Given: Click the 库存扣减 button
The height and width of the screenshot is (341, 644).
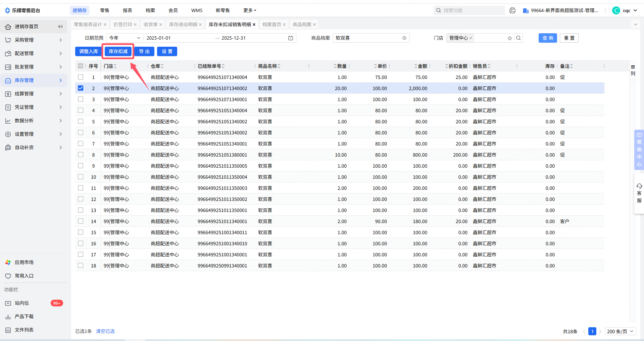Looking at the screenshot, I should coord(118,51).
